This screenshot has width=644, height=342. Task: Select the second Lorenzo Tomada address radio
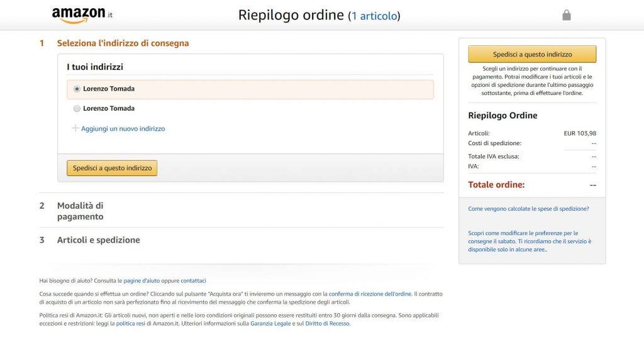(77, 109)
